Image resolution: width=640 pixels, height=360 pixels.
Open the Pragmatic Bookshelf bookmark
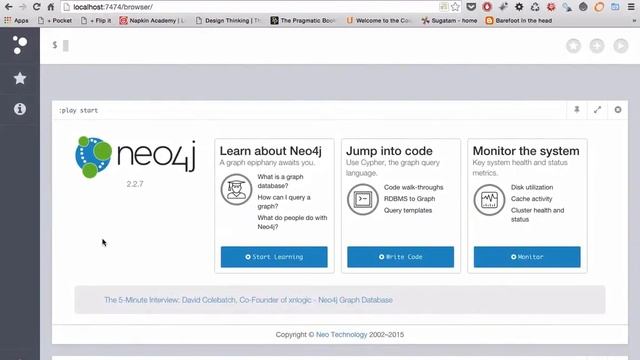click(x=303, y=20)
